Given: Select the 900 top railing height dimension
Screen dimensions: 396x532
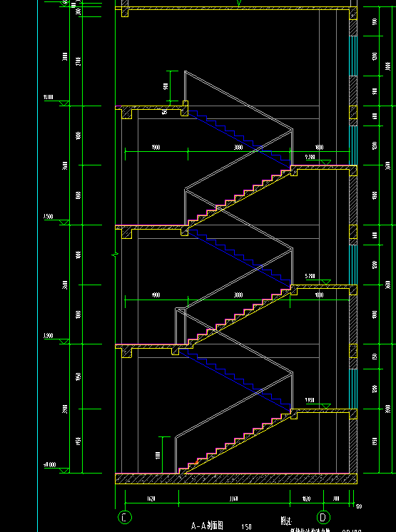Looking at the screenshot, I should tap(166, 86).
